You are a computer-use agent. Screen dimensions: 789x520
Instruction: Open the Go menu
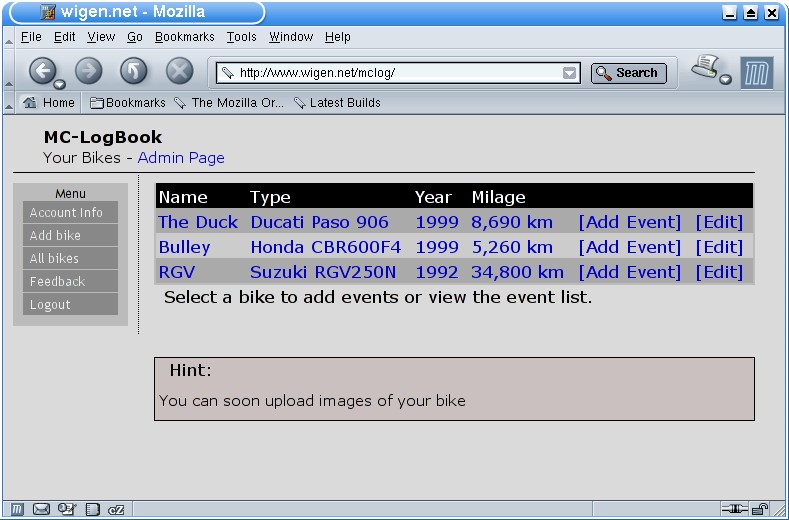click(x=134, y=37)
